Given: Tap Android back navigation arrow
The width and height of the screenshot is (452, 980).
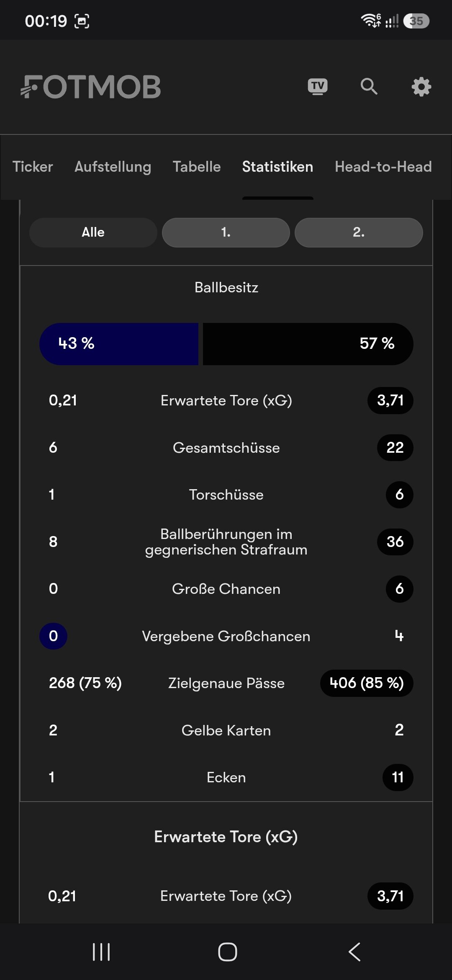Looking at the screenshot, I should point(354,952).
